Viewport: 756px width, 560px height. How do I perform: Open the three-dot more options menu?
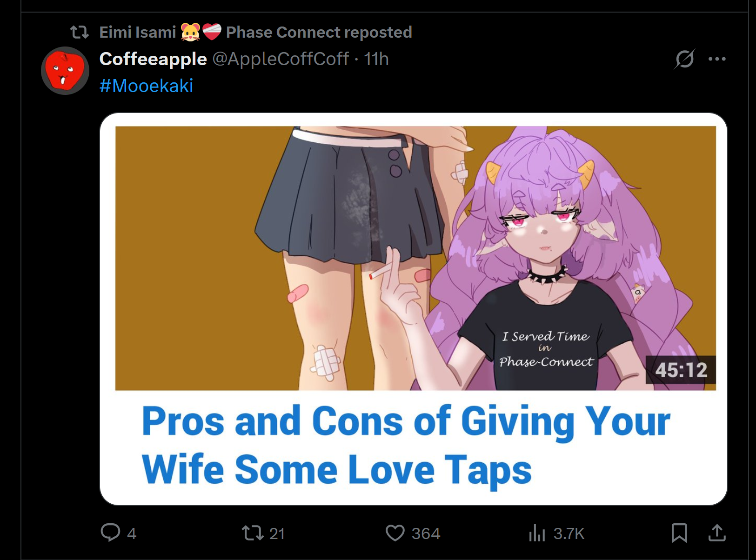[x=717, y=59]
